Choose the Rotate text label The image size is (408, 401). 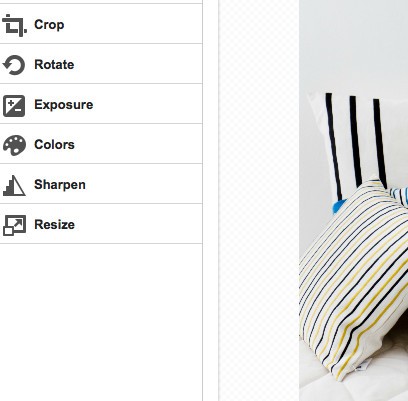point(54,65)
